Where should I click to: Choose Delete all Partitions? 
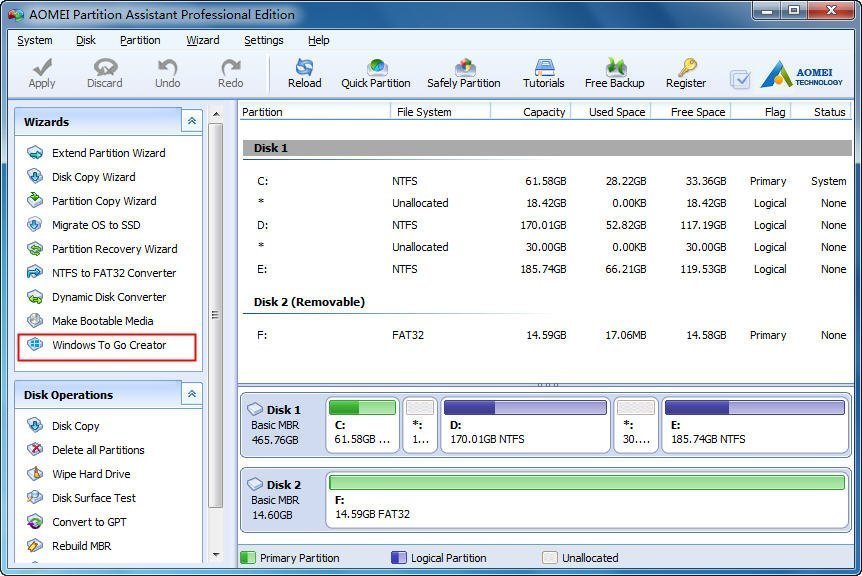pyautogui.click(x=98, y=450)
